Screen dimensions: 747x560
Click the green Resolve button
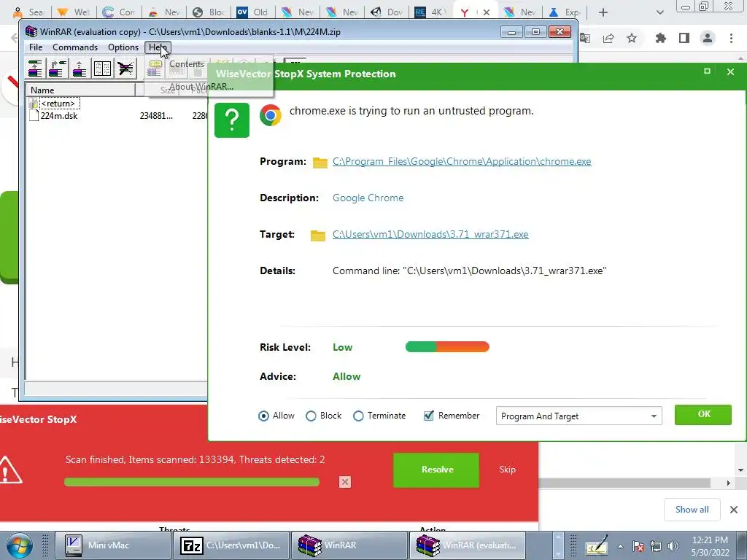click(x=436, y=470)
